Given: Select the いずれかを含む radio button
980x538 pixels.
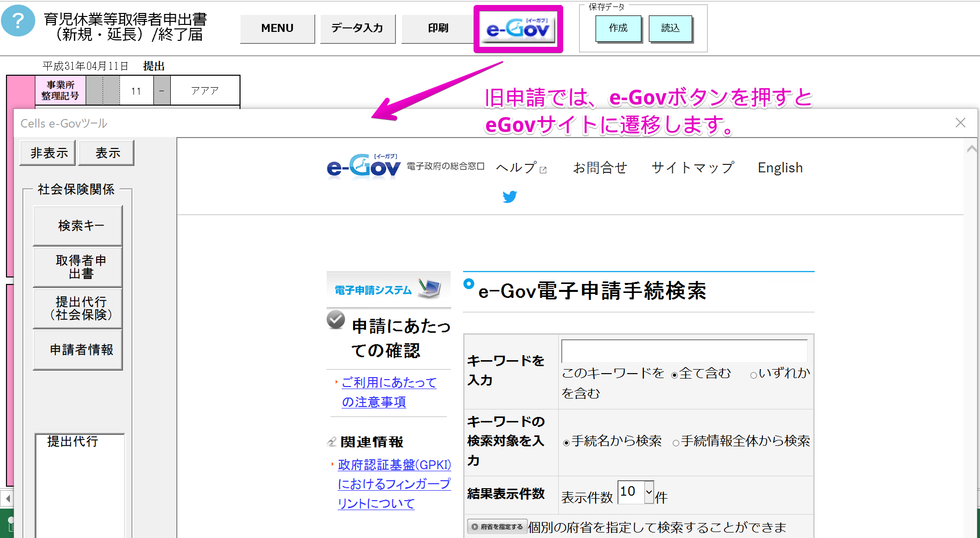Looking at the screenshot, I should [x=753, y=376].
